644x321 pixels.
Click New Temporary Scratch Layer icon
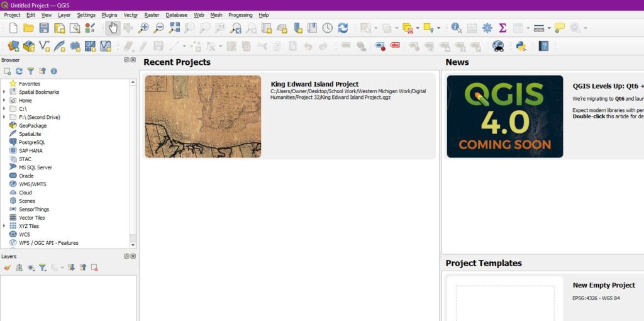click(75, 46)
